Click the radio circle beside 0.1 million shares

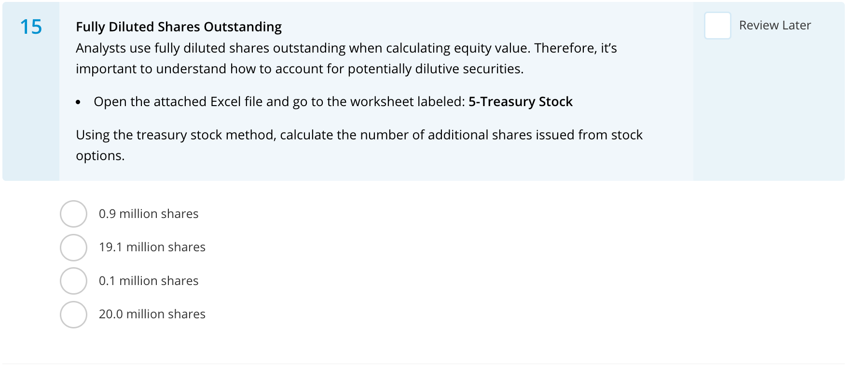(73, 281)
